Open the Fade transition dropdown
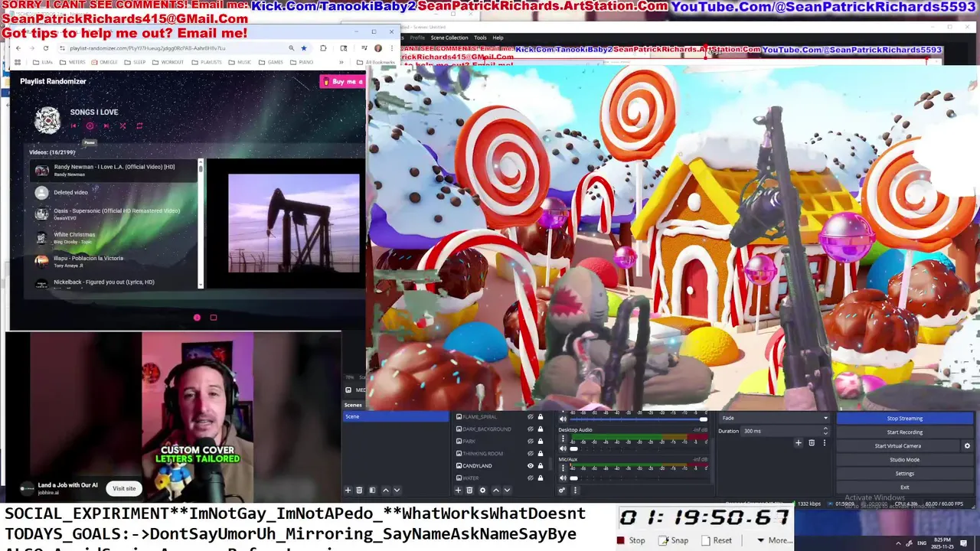 click(x=774, y=418)
